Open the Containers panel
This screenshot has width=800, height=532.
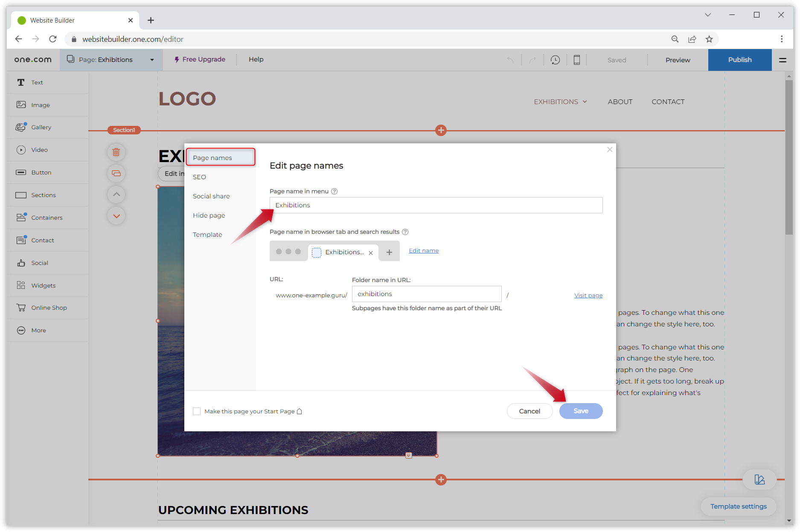click(47, 218)
